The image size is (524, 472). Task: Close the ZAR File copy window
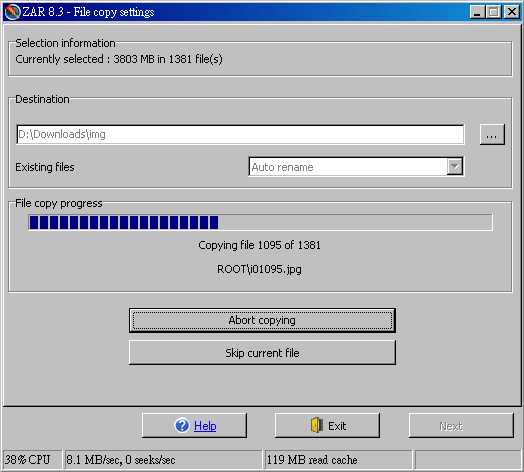(x=512, y=12)
